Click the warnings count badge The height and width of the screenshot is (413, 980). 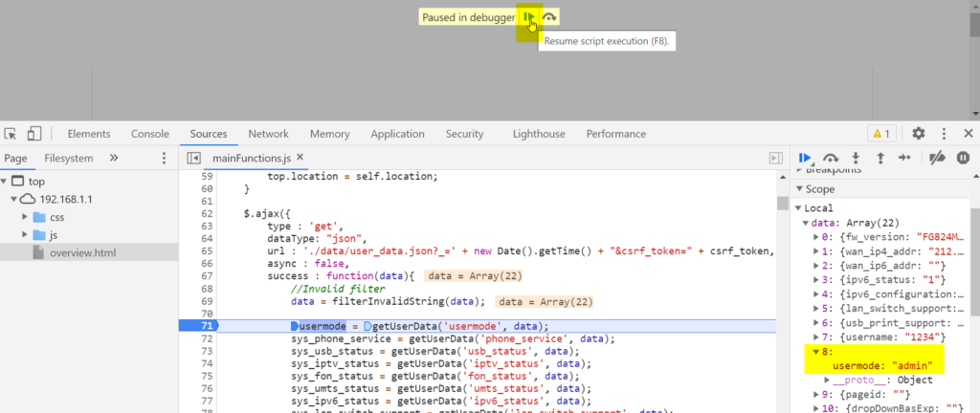[880, 134]
